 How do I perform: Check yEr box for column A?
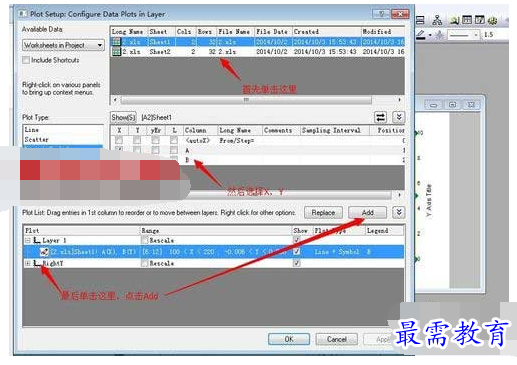point(155,150)
